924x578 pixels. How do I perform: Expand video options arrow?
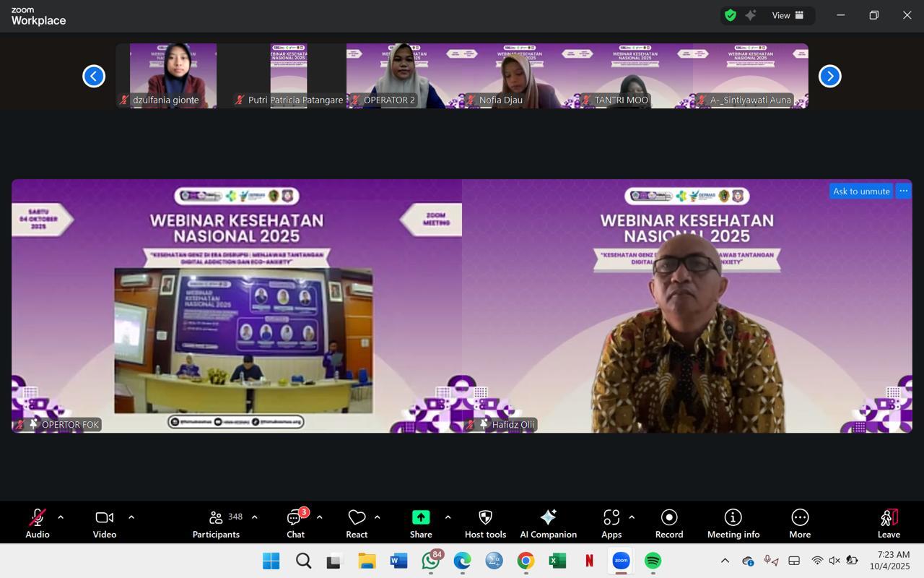tap(131, 517)
